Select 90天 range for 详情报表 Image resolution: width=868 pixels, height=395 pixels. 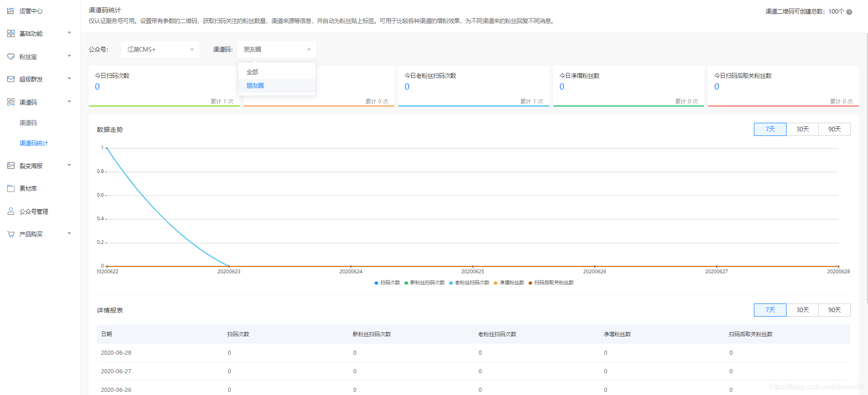click(834, 310)
